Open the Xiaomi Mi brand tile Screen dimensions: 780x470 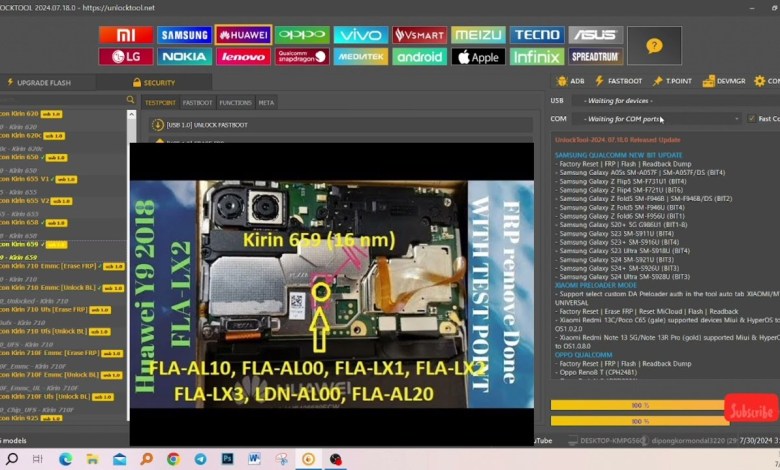[x=125, y=35]
